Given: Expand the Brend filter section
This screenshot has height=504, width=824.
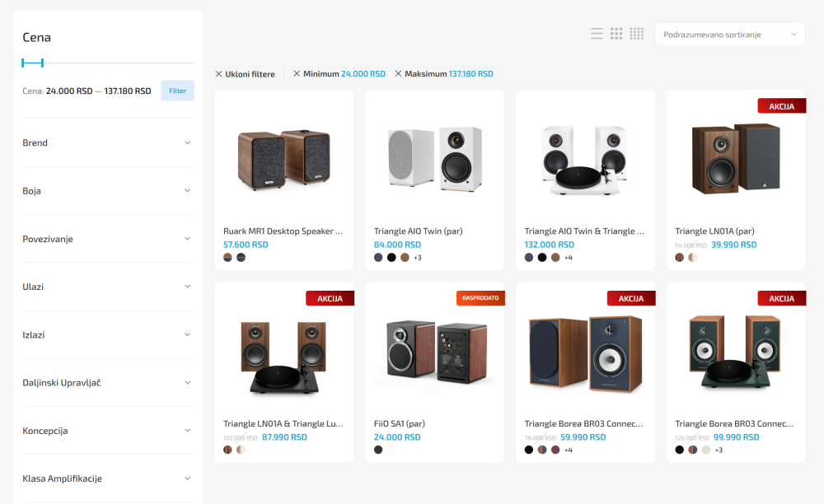Looking at the screenshot, I should pyautogui.click(x=108, y=142).
